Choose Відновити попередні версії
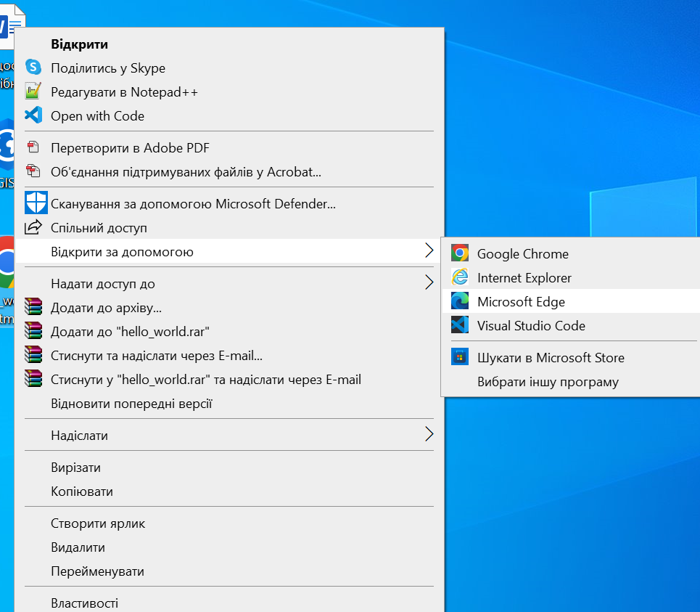Image resolution: width=700 pixels, height=612 pixels. (230, 404)
